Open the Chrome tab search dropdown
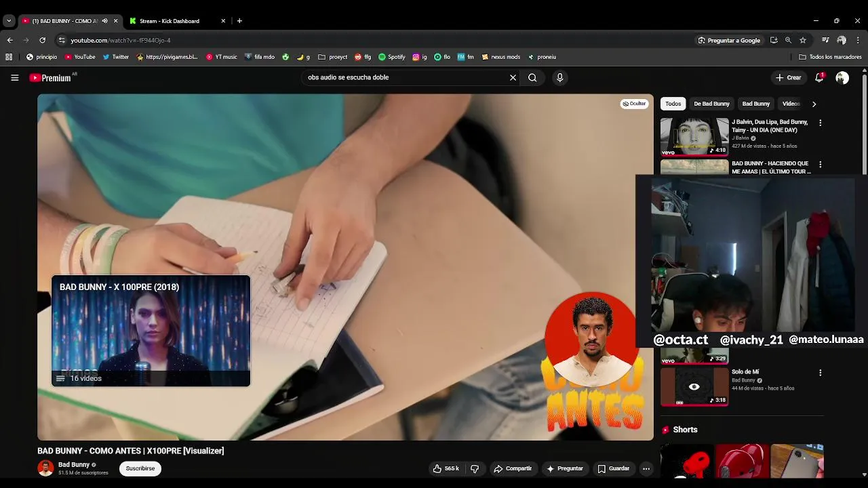The image size is (868, 488). click(9, 21)
